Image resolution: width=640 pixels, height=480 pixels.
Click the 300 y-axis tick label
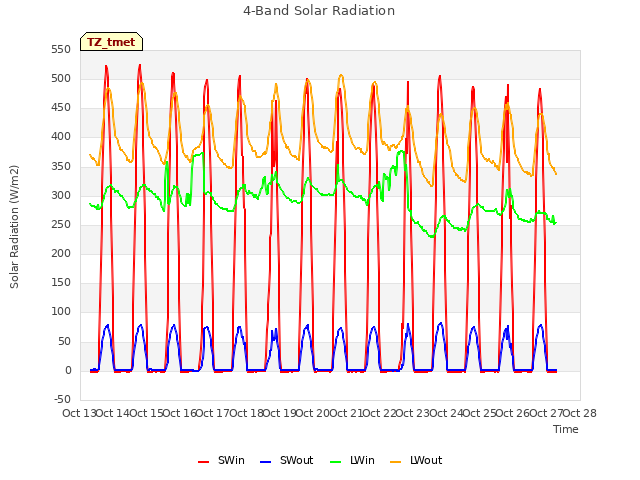[x=61, y=196]
